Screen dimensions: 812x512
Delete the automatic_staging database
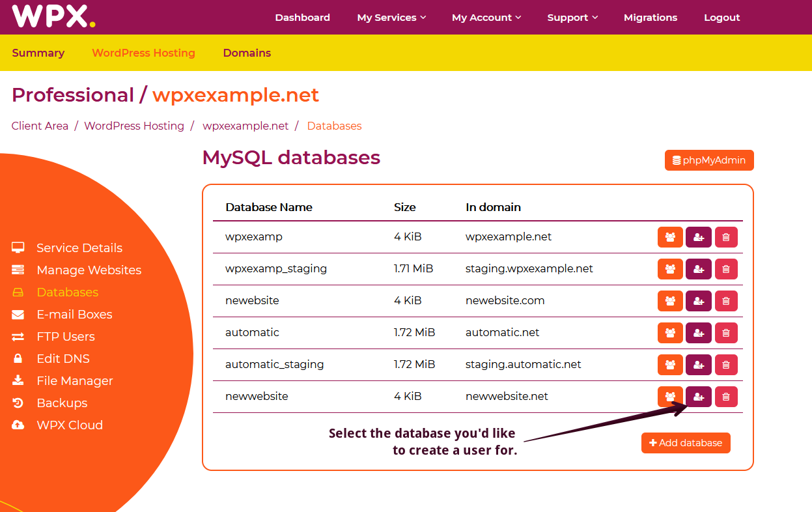pyautogui.click(x=726, y=365)
